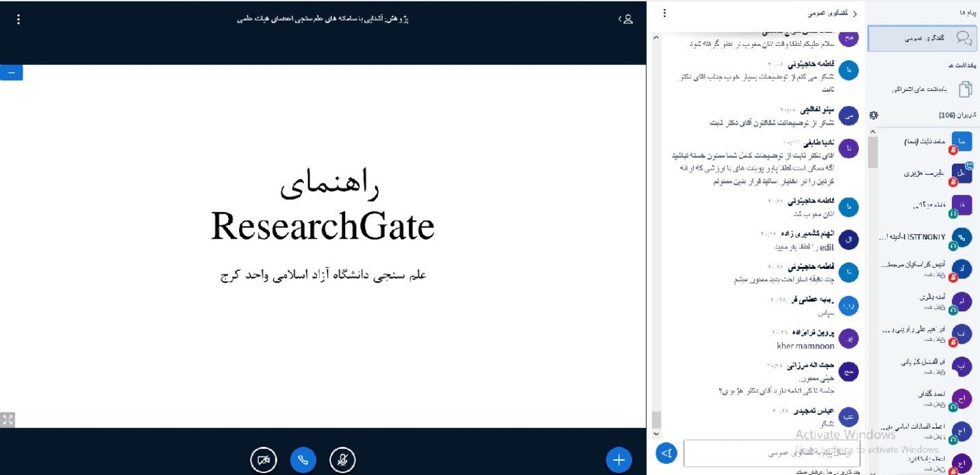Click the الهام کشمیری زاده sender name
Screen dimensions: 980x475
click(807, 233)
